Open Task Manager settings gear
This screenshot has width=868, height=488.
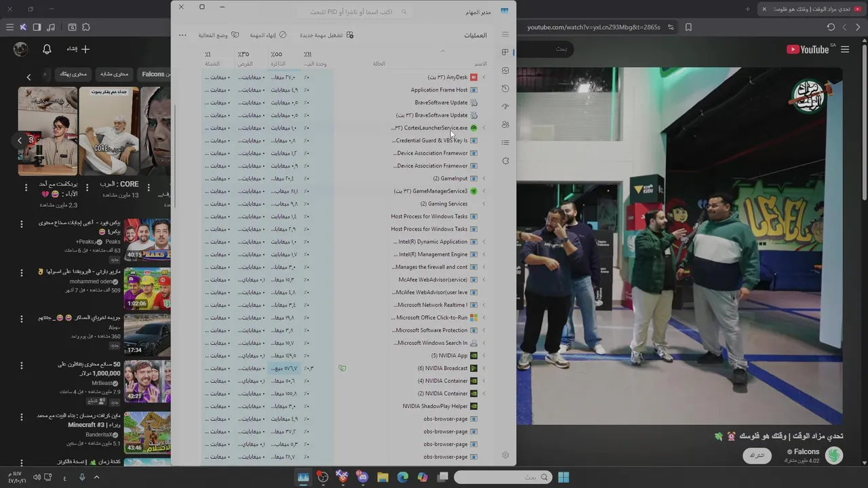click(x=505, y=455)
